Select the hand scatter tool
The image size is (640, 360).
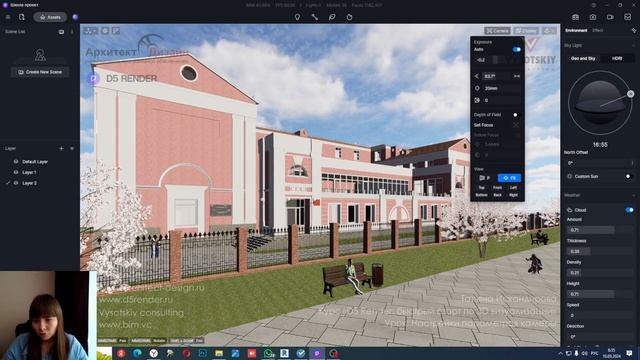(x=349, y=17)
